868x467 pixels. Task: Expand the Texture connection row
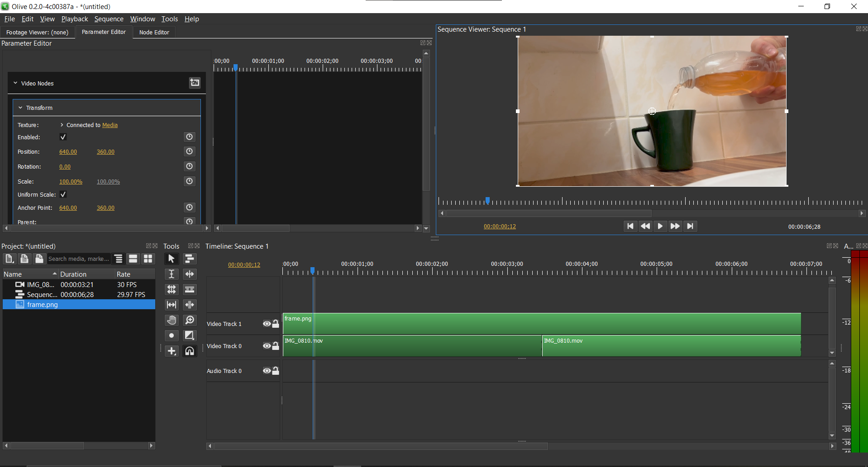coord(62,125)
